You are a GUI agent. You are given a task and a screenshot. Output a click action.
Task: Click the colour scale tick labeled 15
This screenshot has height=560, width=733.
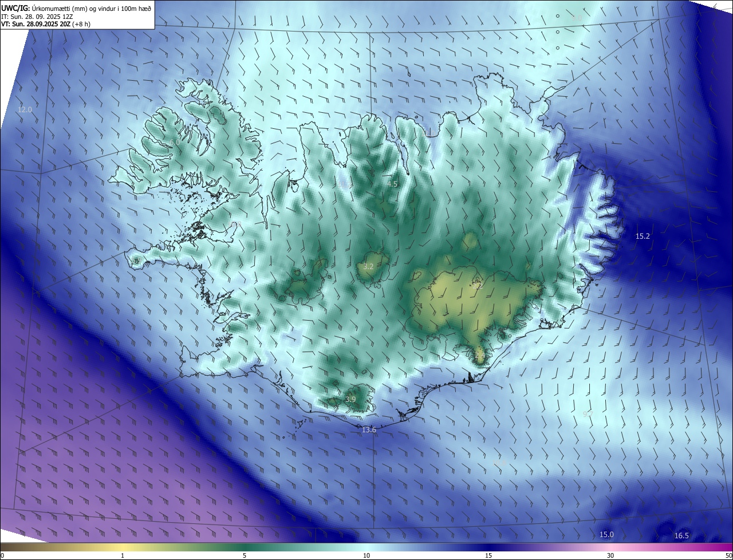coord(488,555)
